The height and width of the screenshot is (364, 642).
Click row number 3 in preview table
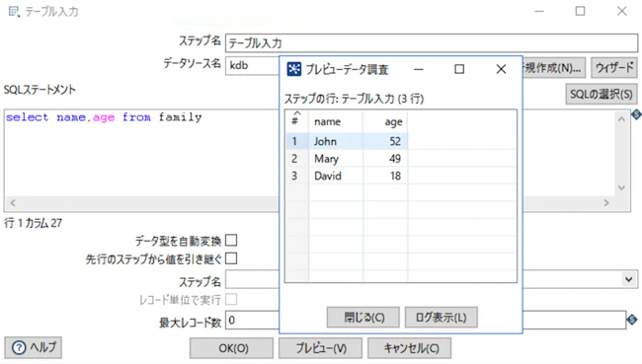coord(294,176)
